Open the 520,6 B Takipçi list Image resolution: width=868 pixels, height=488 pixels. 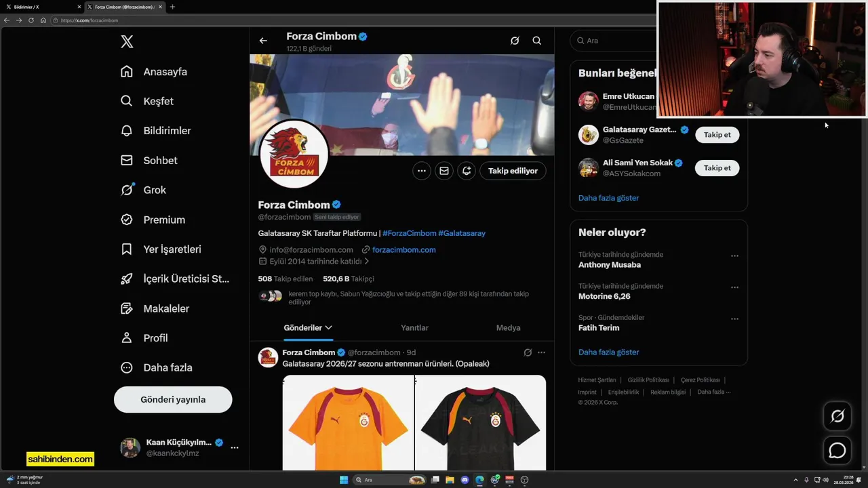[x=349, y=279]
